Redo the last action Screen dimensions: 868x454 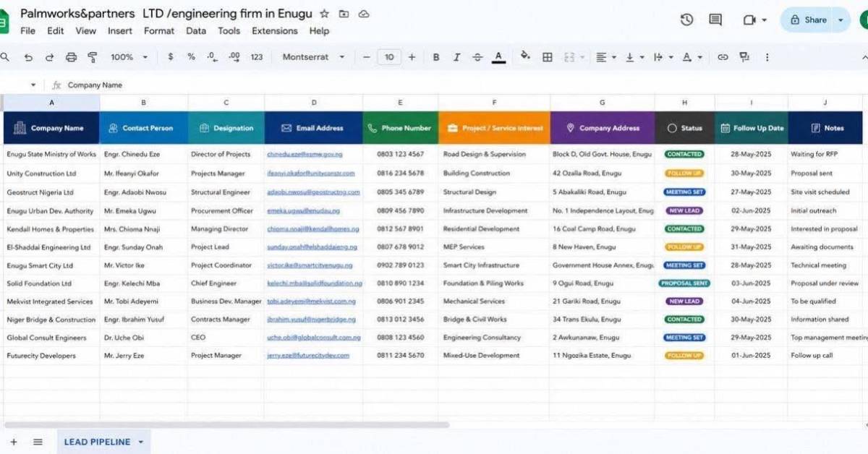pyautogui.click(x=49, y=57)
